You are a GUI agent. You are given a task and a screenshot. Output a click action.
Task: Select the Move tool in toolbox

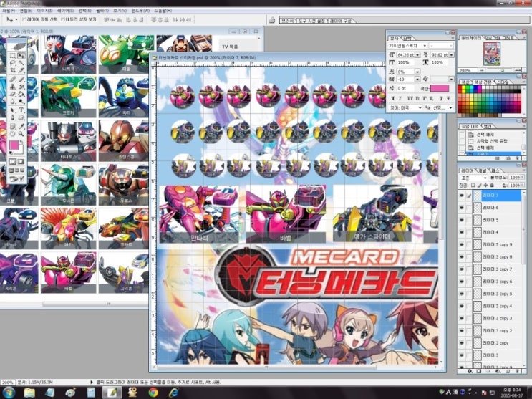pyautogui.click(x=21, y=55)
